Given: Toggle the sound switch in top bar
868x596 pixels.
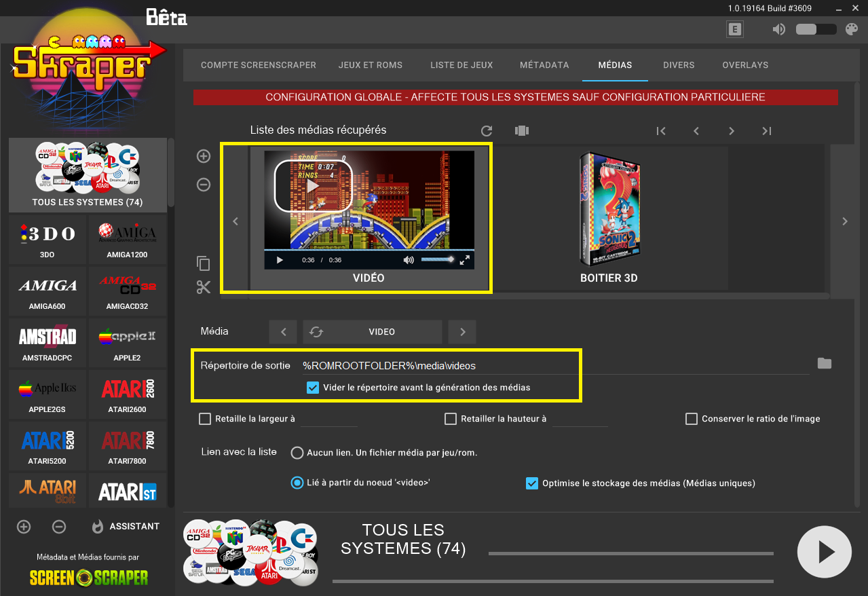Looking at the screenshot, I should click(x=816, y=29).
